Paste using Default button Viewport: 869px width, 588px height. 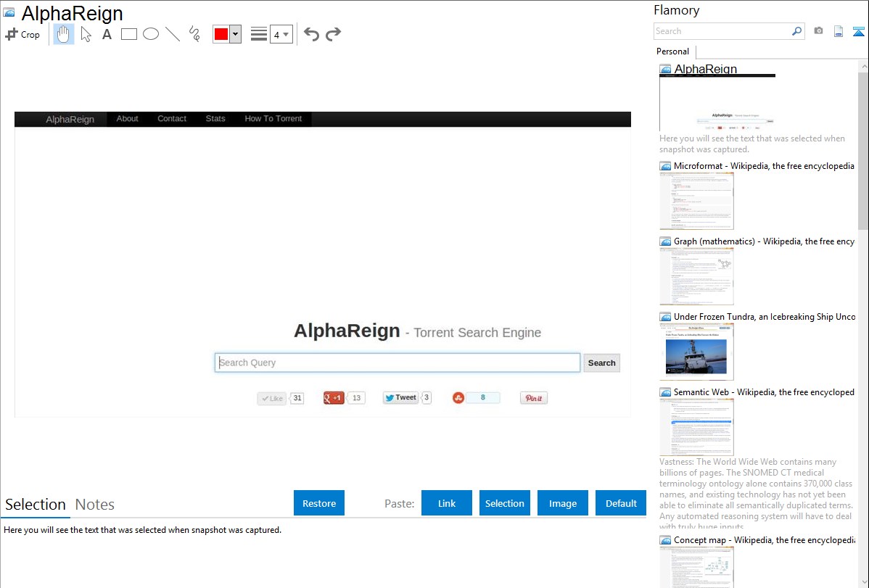[x=621, y=502]
